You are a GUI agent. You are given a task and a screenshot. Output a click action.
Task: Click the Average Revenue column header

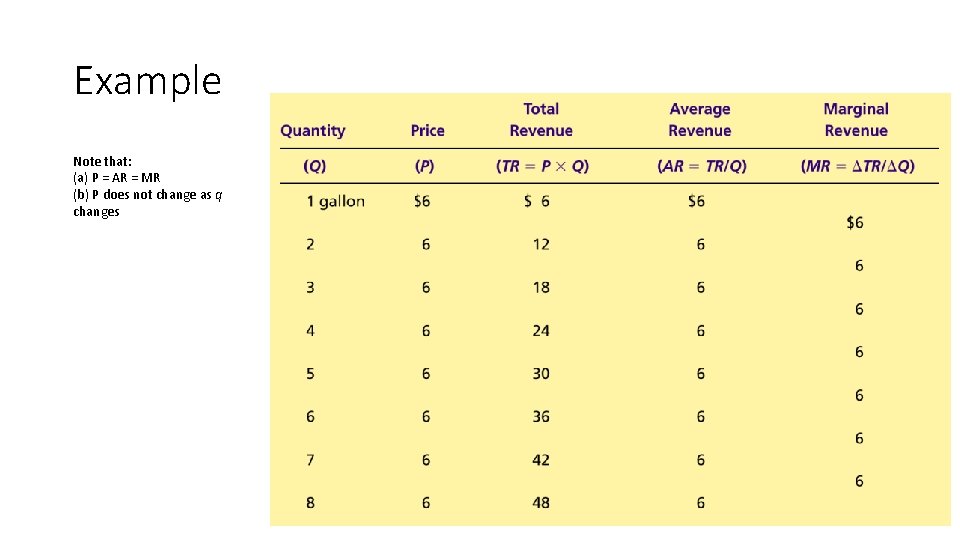click(x=700, y=119)
